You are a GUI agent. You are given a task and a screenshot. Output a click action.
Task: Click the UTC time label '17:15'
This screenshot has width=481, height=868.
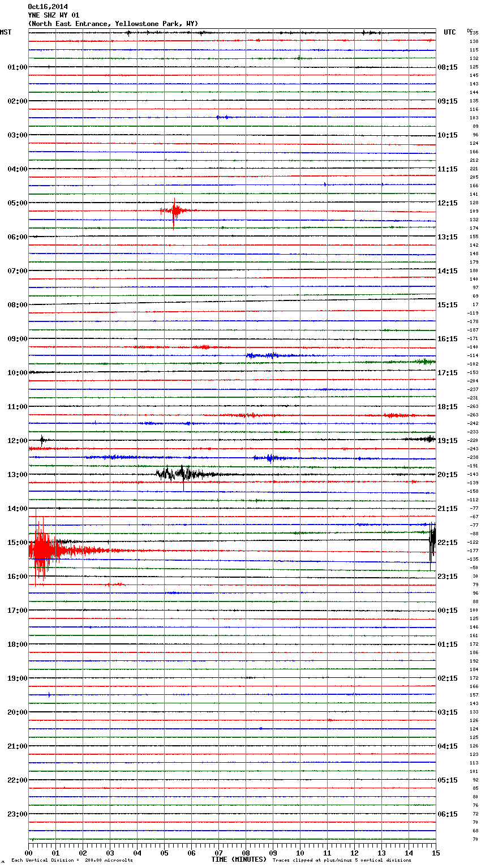448,373
